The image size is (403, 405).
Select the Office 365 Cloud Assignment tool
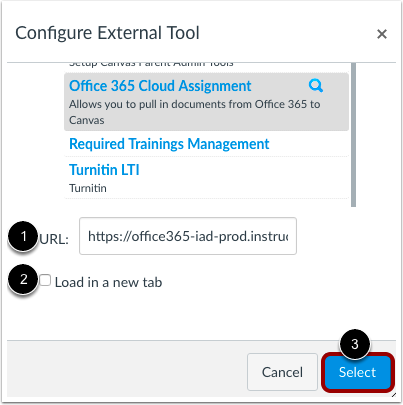(160, 86)
